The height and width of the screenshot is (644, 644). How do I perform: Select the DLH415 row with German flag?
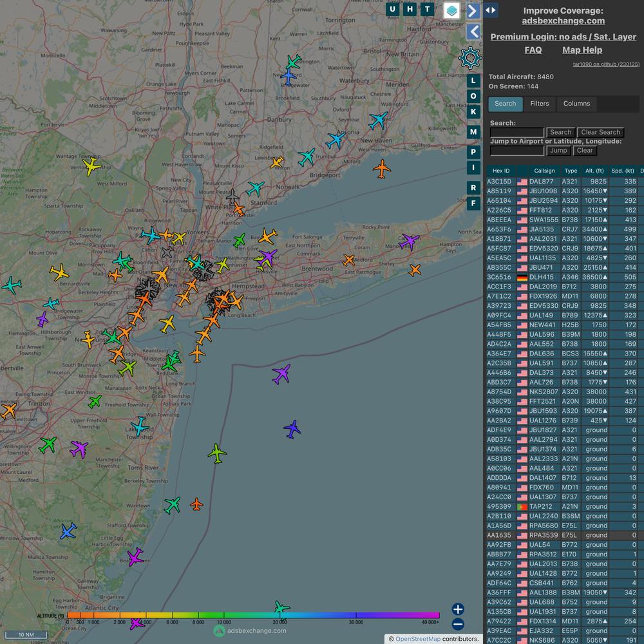(x=565, y=277)
